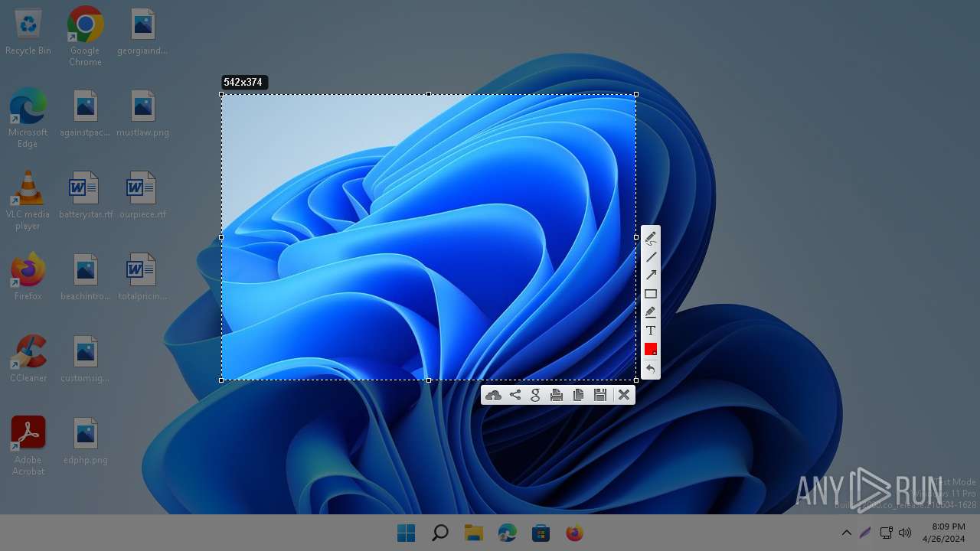Select the customsig... image file
The image size is (980, 551).
click(86, 359)
